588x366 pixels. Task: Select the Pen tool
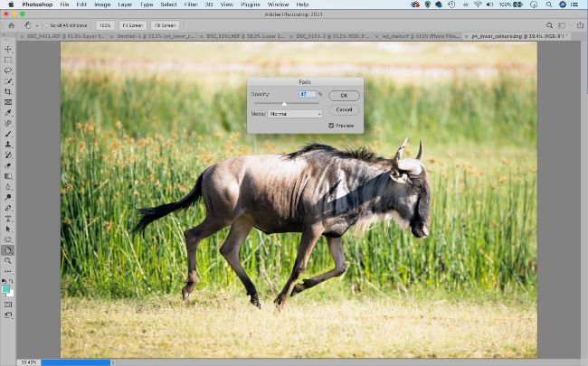pyautogui.click(x=8, y=208)
